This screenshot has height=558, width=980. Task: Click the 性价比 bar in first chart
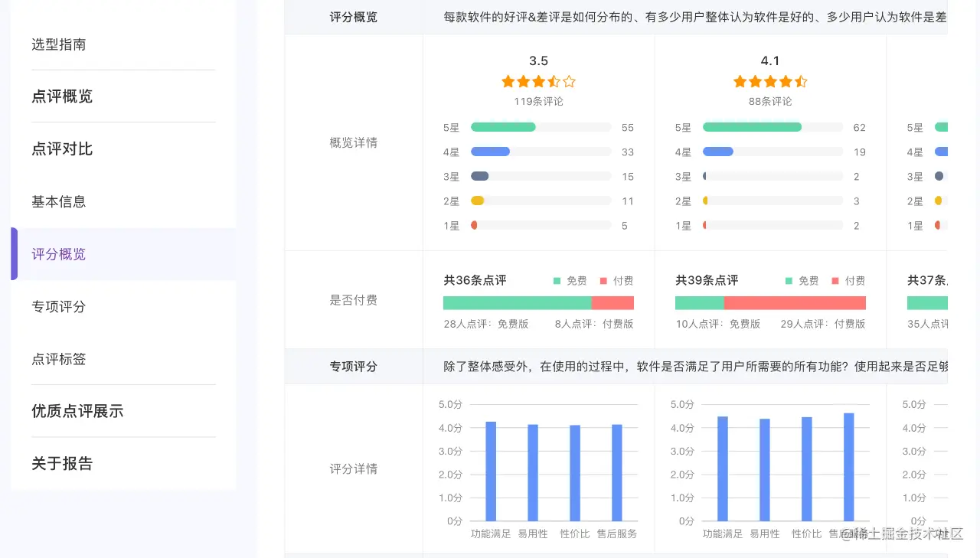tap(575, 473)
